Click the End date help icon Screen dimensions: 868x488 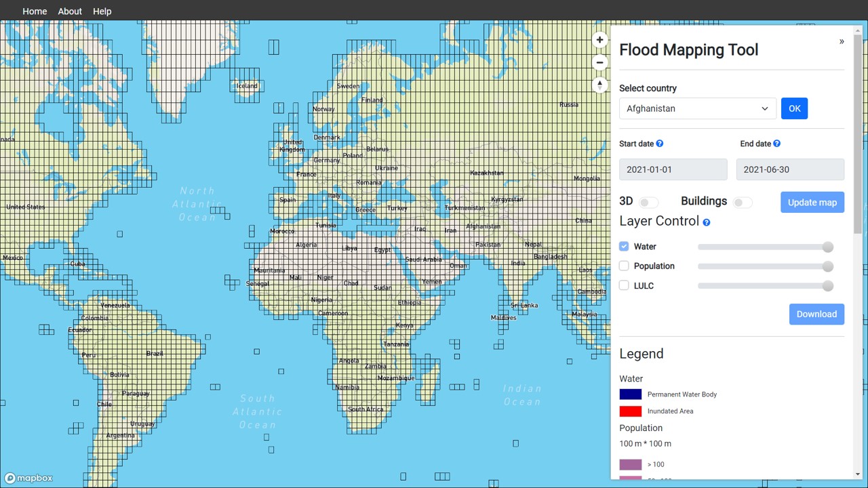777,144
